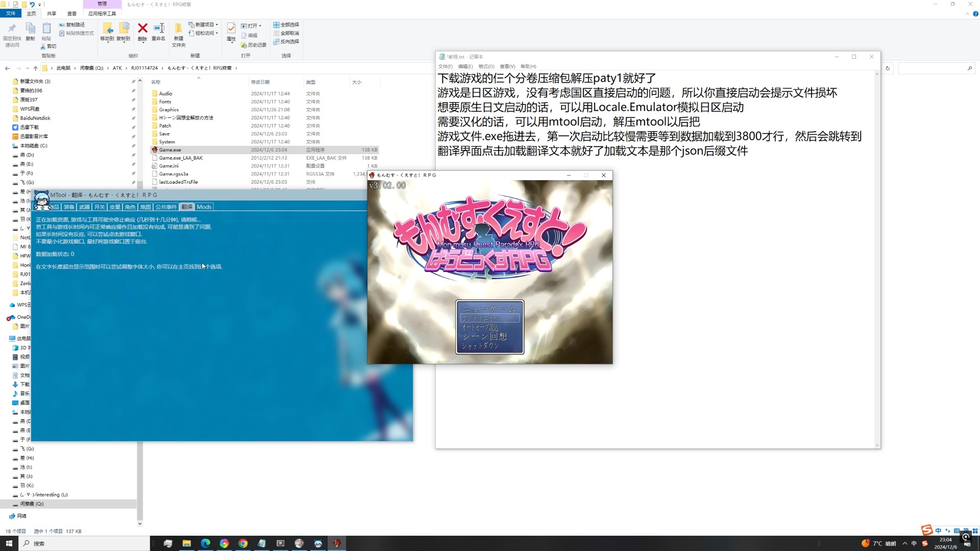This screenshot has width=980, height=551.
Task: Switch to MTool 地图 tab
Action: point(145,207)
